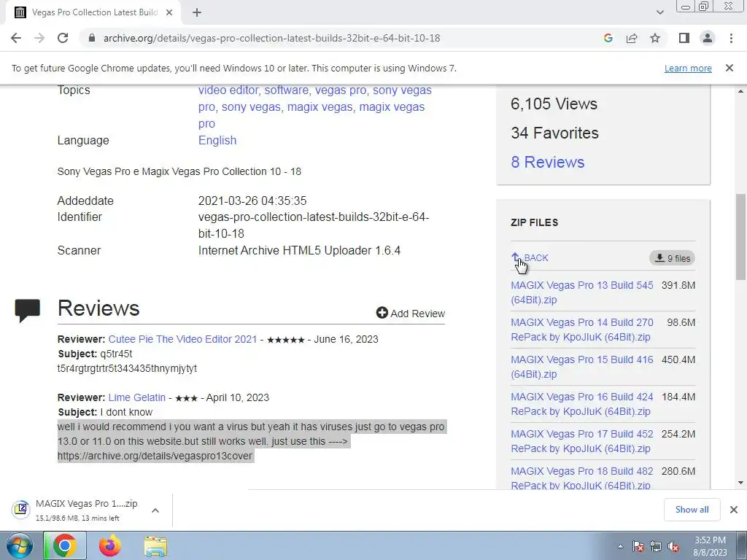
Task: Click Chrome icon in taskbar
Action: click(65, 545)
